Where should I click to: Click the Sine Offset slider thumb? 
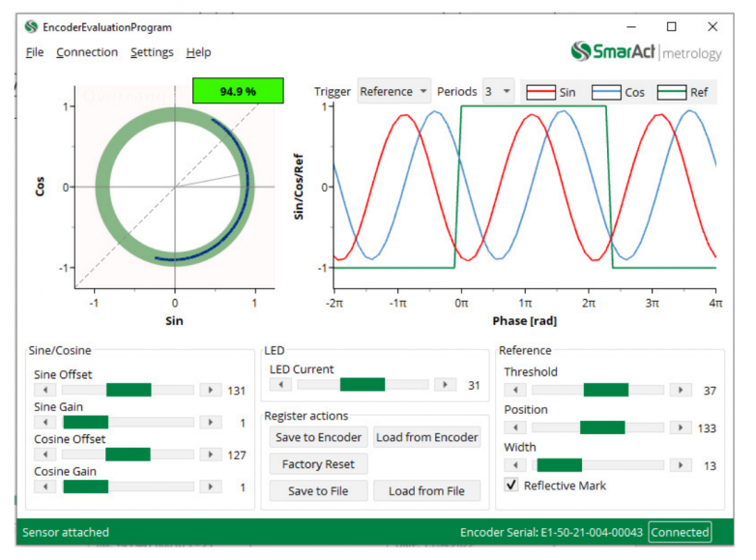[x=129, y=390]
